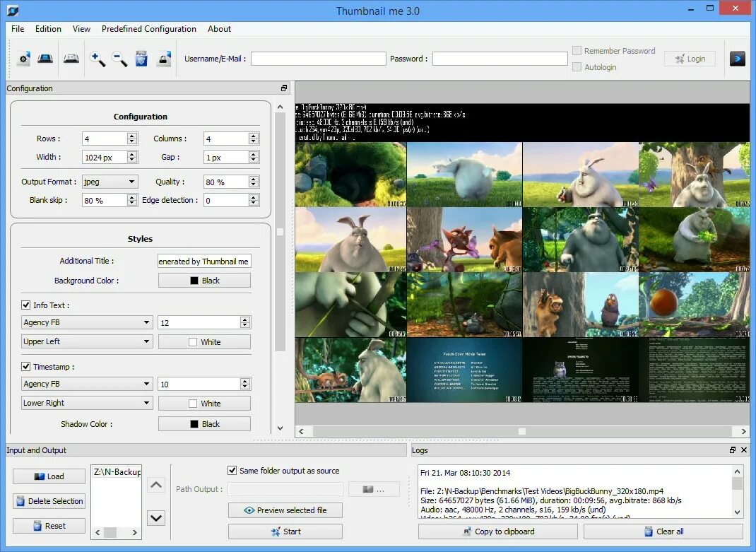Increase Quality 80 % with up arrow

(254, 179)
